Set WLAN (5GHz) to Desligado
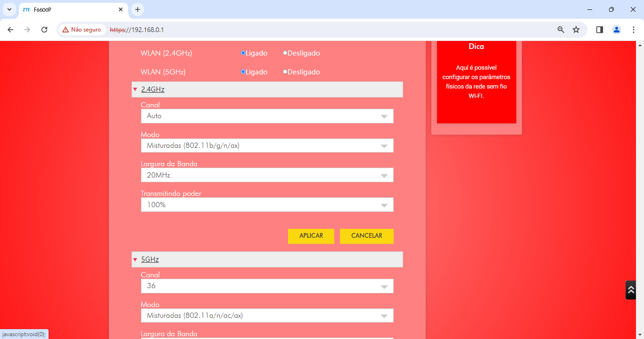Image resolution: width=644 pixels, height=339 pixels. [285, 72]
